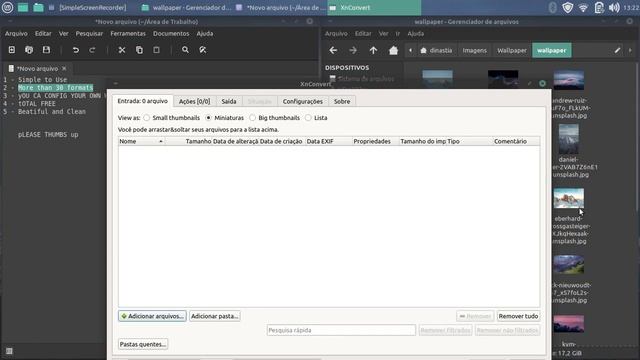
Task: Click the text line 'pLEASE THUMBS up'
Action: click(x=48, y=135)
